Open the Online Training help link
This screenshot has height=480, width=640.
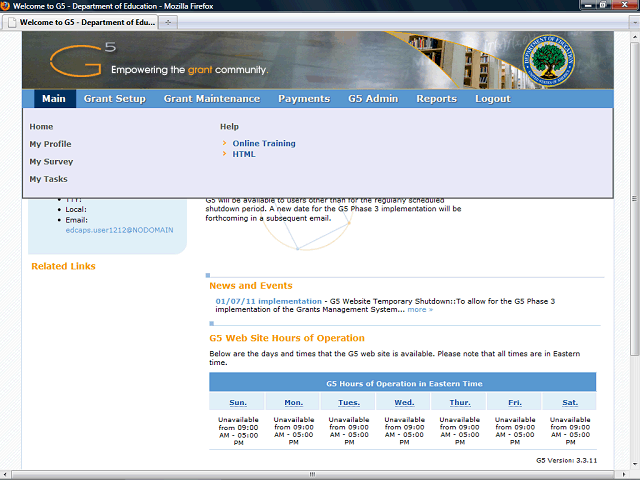264,144
